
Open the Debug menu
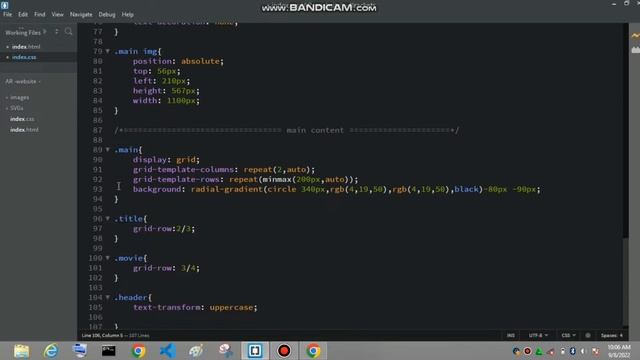click(107, 14)
